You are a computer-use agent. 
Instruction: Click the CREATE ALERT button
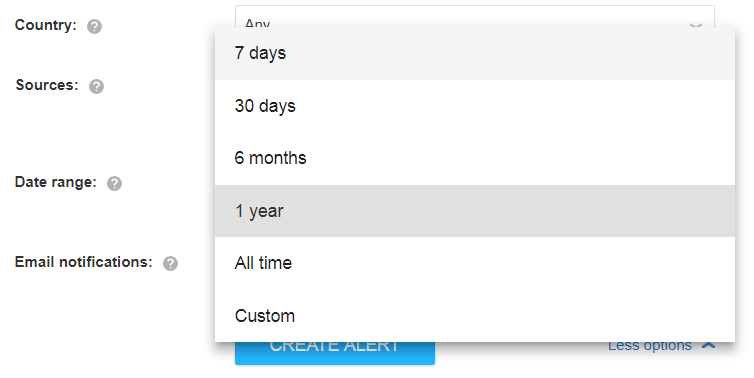(335, 353)
